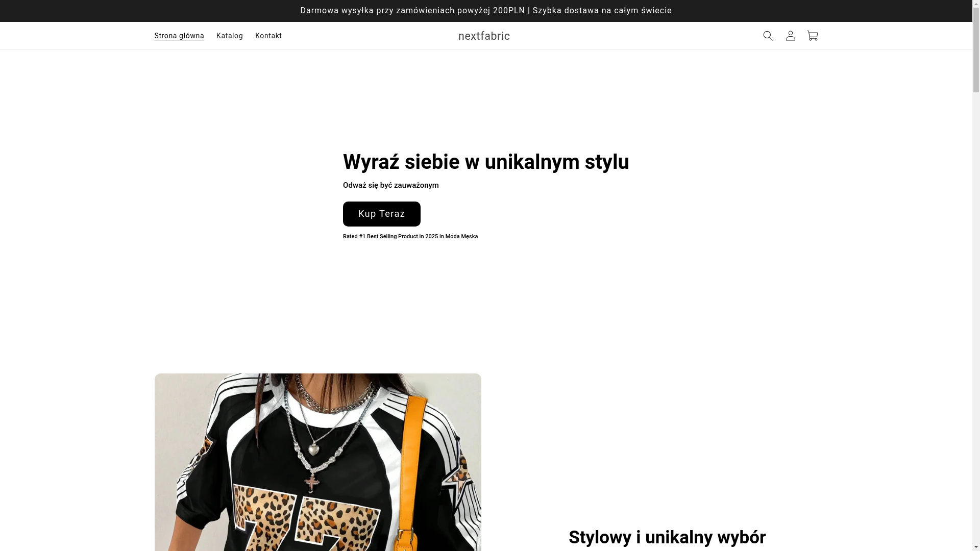
Task: Click the vertical scrollbar thumb
Action: click(x=976, y=51)
